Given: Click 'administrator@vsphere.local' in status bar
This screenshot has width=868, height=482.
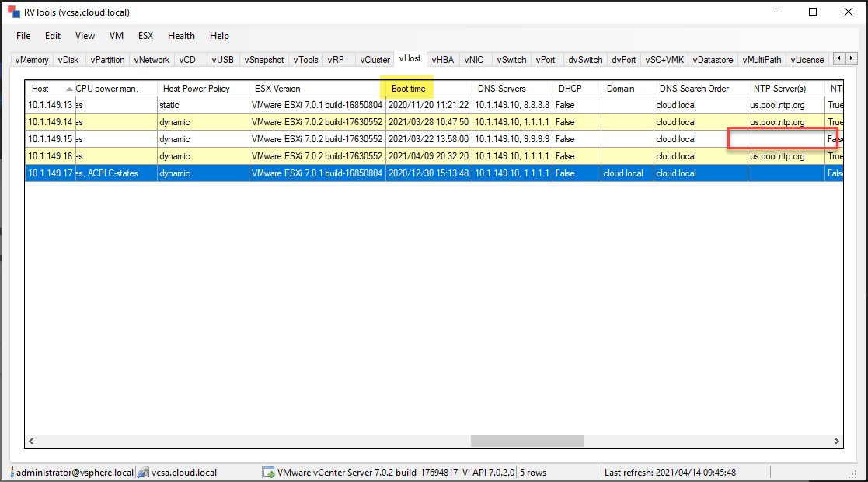Looking at the screenshot, I should 75,473.
